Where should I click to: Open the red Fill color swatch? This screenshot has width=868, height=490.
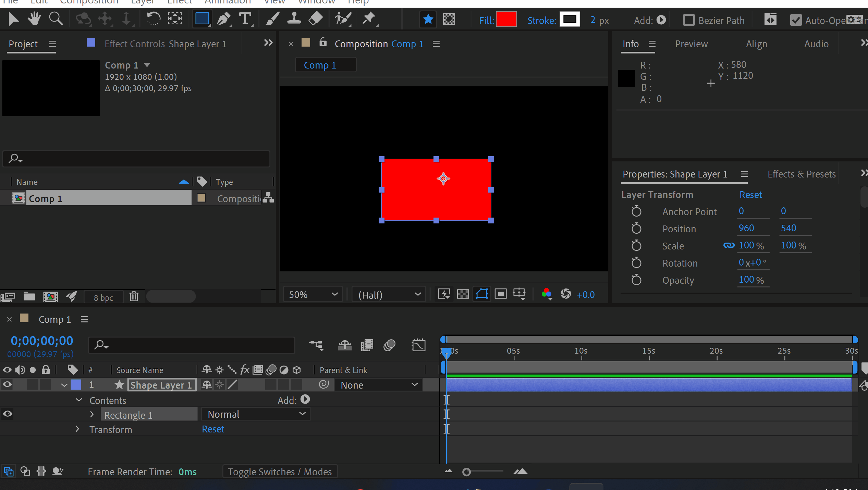(x=506, y=20)
